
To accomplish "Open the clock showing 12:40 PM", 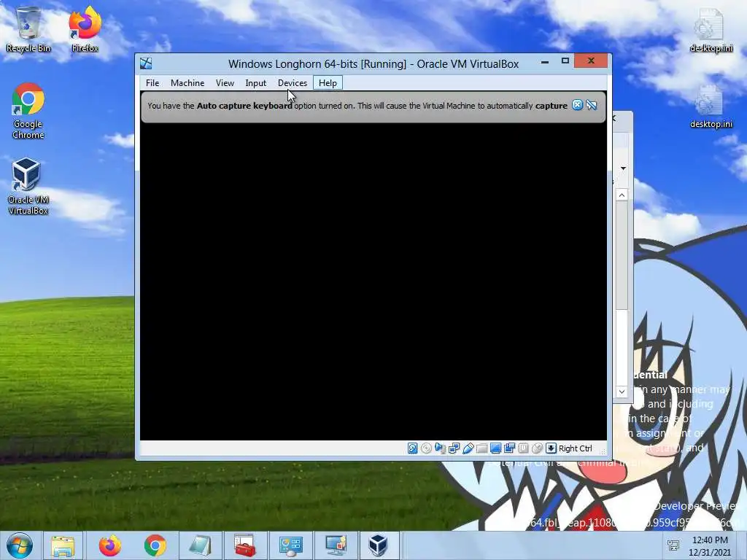I will click(x=710, y=545).
